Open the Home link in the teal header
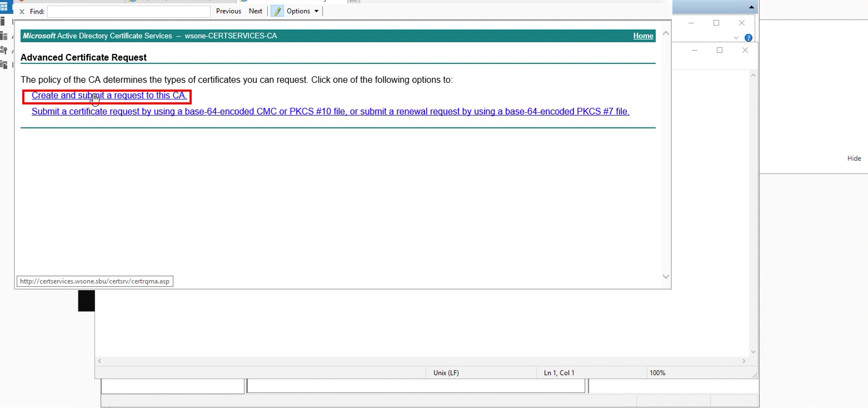The height and width of the screenshot is (408, 868). (x=643, y=36)
